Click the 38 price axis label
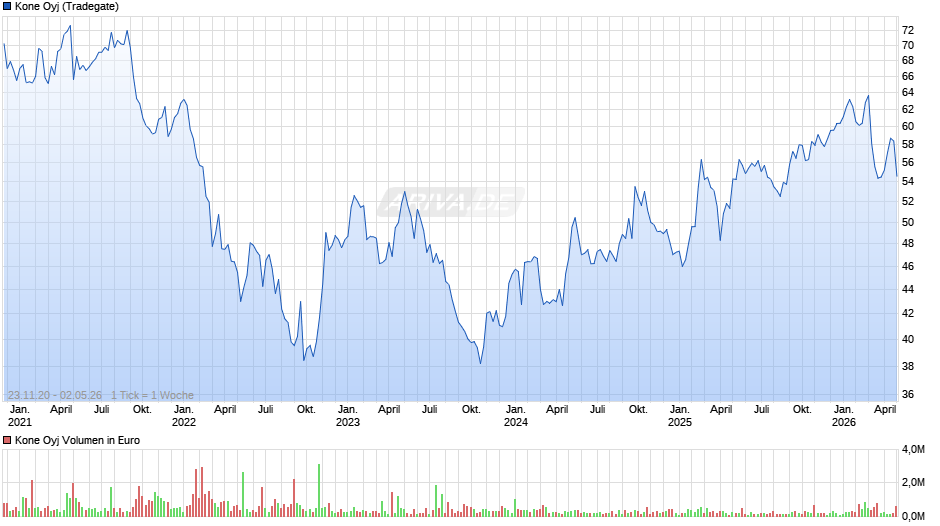 pyautogui.click(x=908, y=366)
